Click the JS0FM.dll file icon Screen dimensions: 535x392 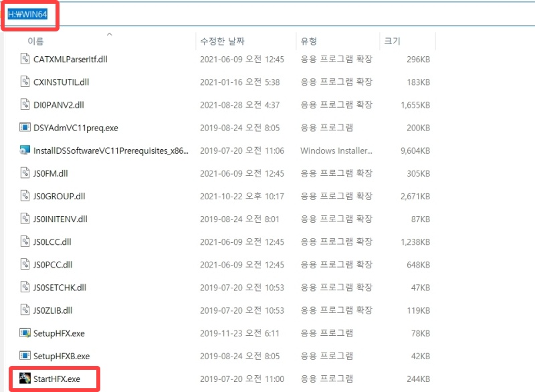(x=25, y=173)
